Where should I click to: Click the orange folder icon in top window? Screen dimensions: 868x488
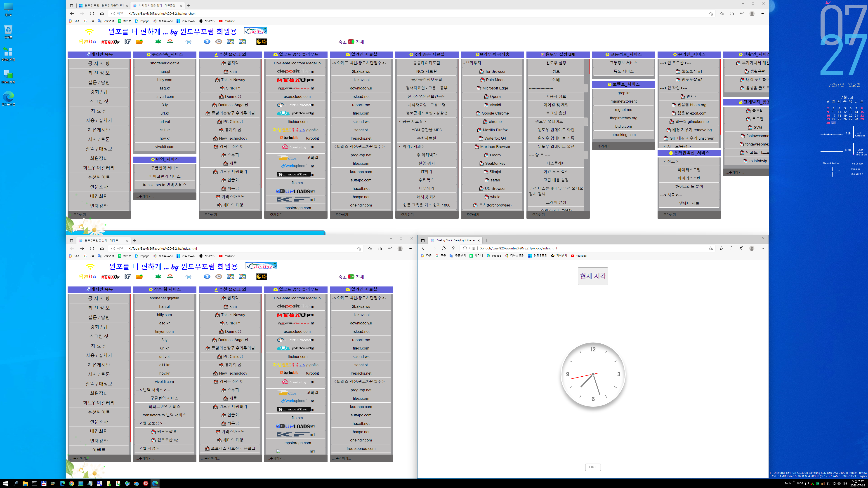click(x=139, y=42)
